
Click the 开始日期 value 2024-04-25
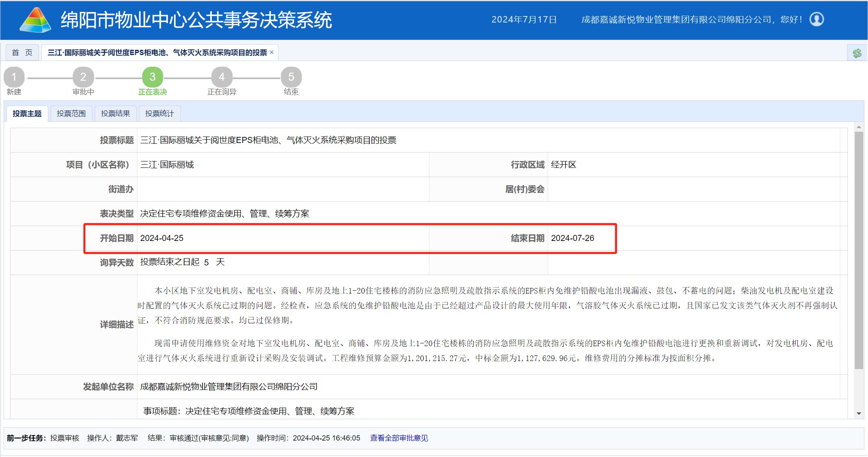(x=162, y=238)
